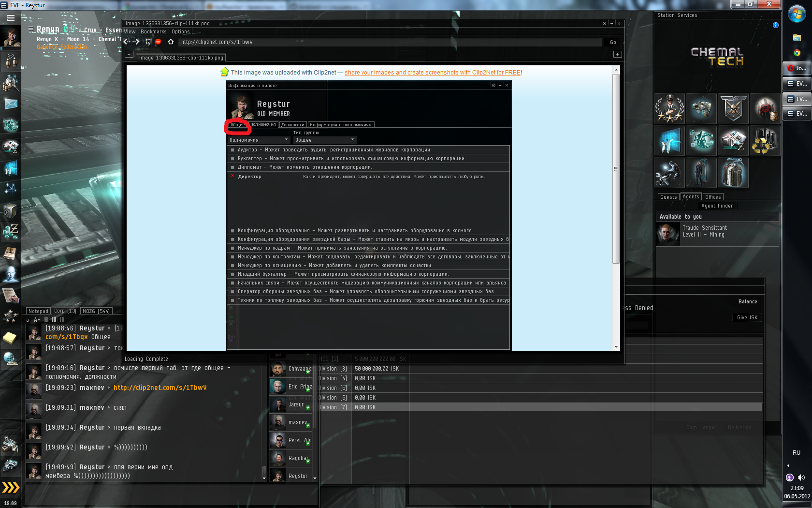Open the browser View menu
Screen dimensions: 812x508
coord(130,31)
